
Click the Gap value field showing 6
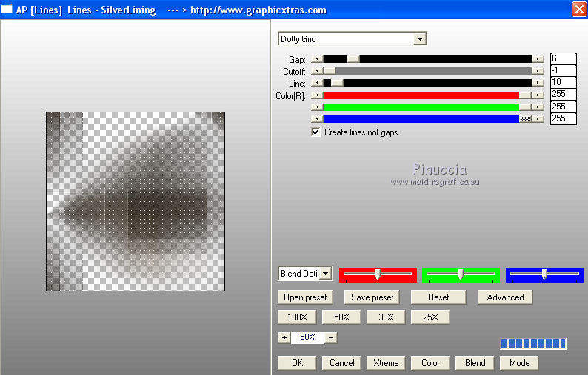564,59
